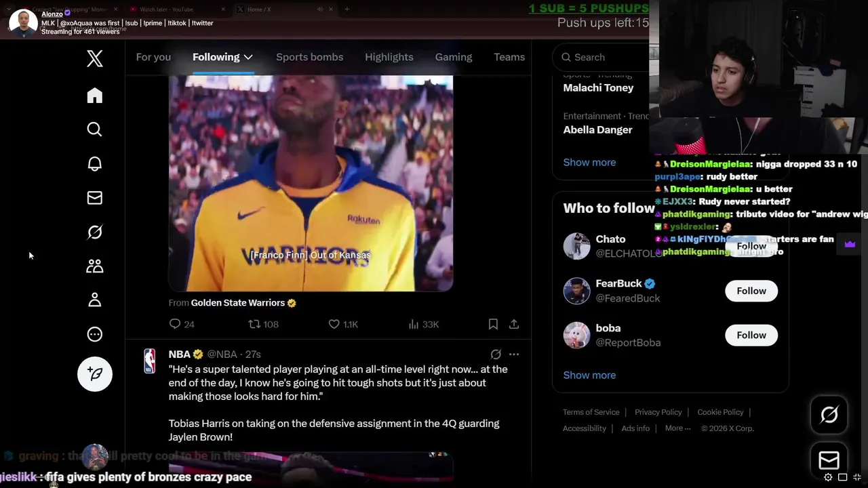Screen dimensions: 868x488
Task: Open Grok from the left sidebar
Action: [x=95, y=232]
